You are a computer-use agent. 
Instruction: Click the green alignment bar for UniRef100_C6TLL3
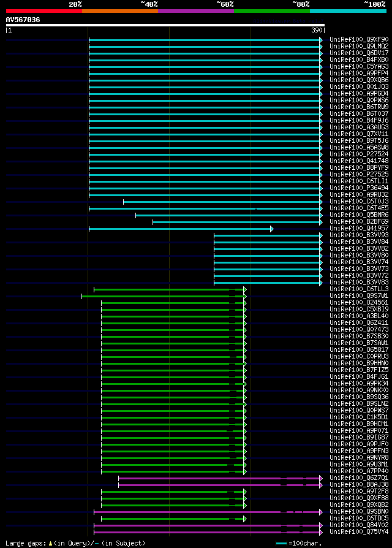click(170, 290)
